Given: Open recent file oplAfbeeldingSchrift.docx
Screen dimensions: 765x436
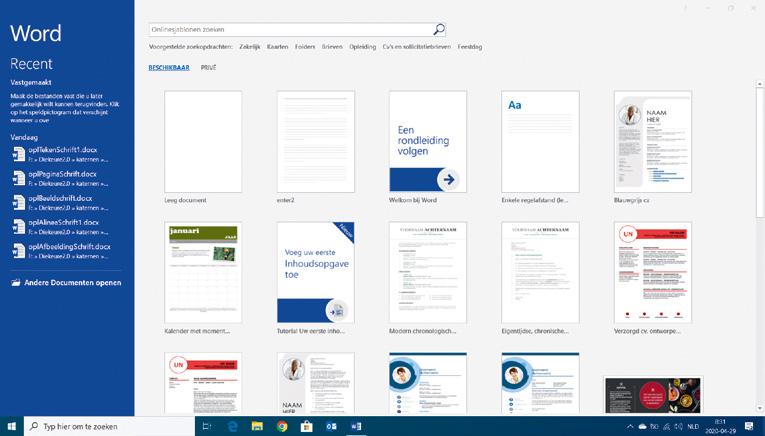Looking at the screenshot, I should coord(66,251).
